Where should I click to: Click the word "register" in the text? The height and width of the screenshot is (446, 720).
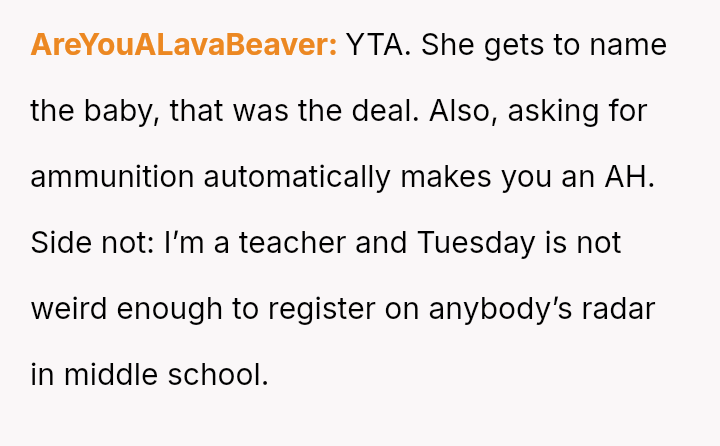click(321, 310)
